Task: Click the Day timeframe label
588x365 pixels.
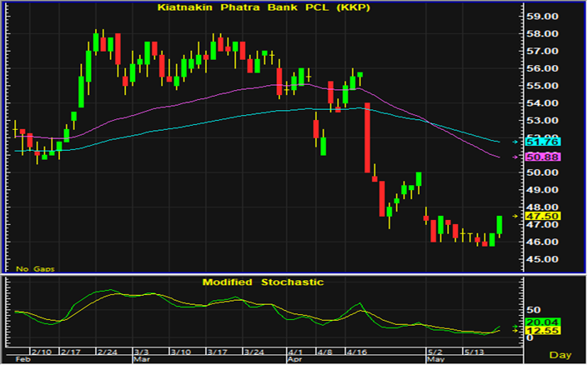Action: click(560, 354)
